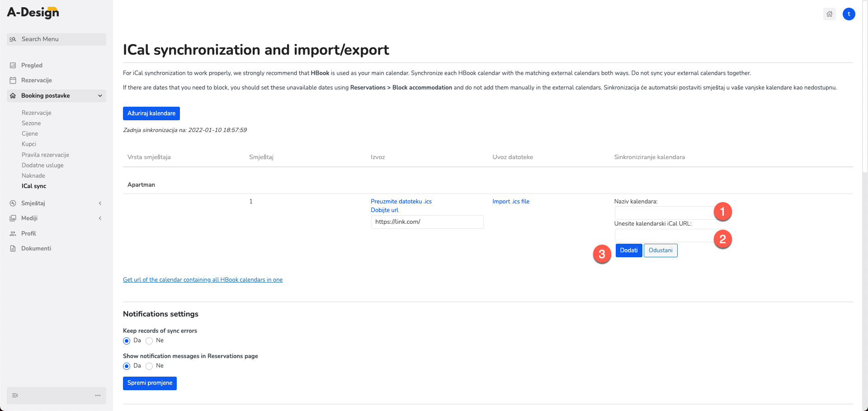868x411 pixels.
Task: Click the Dokumenti file icon
Action: 13,249
